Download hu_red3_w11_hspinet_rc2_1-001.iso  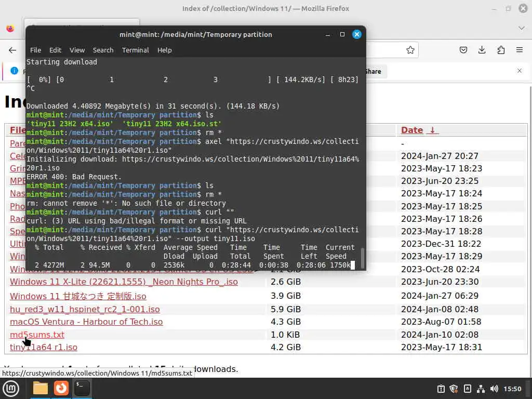coord(85,309)
